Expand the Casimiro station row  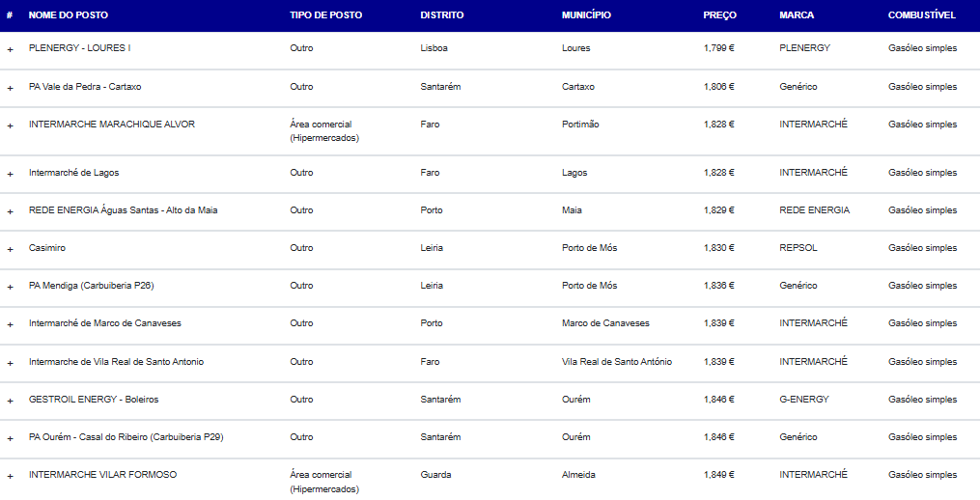pos(10,249)
